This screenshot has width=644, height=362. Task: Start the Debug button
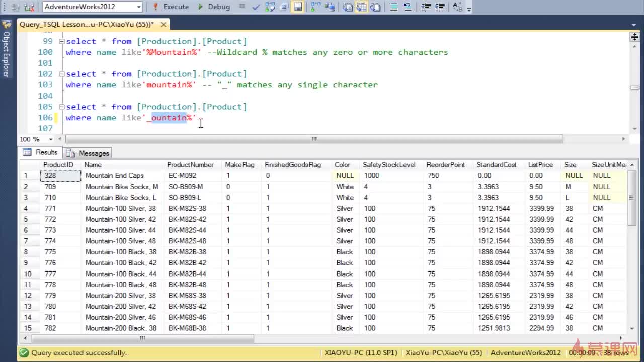point(214,7)
